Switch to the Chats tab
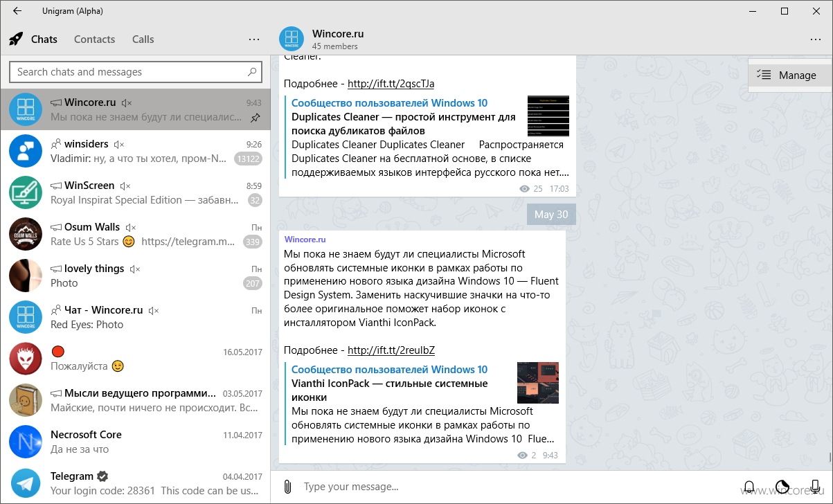This screenshot has height=504, width=833. click(x=44, y=39)
